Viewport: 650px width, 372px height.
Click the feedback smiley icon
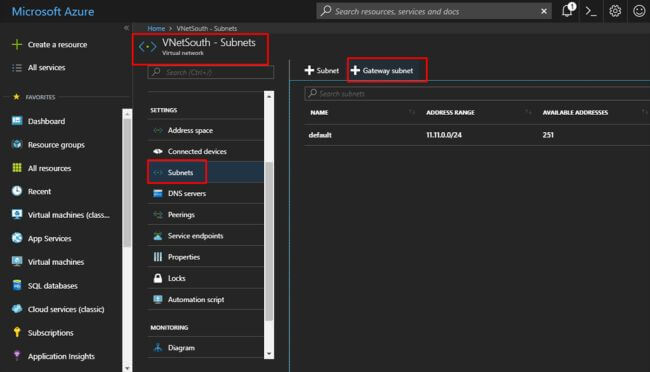pos(639,11)
